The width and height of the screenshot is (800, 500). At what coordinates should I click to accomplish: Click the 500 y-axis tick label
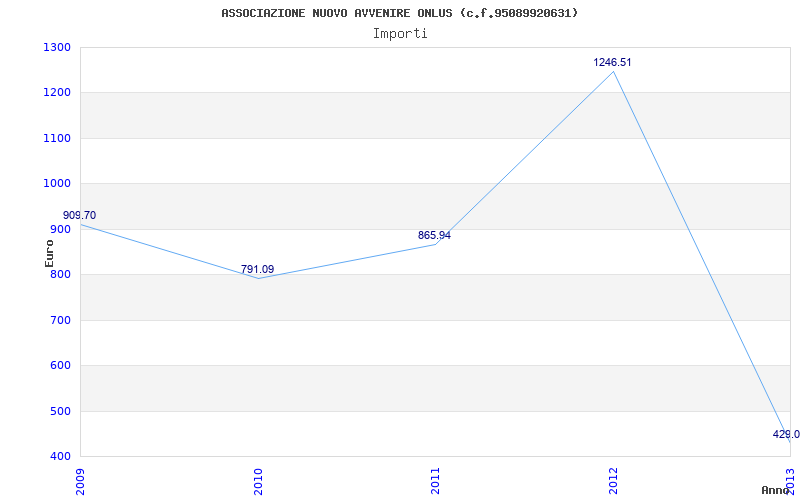60,411
